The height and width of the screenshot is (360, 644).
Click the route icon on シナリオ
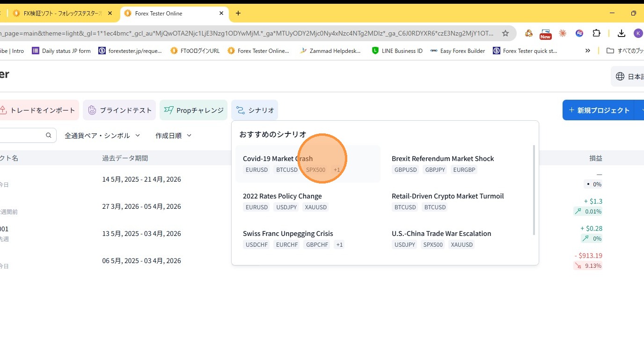240,110
